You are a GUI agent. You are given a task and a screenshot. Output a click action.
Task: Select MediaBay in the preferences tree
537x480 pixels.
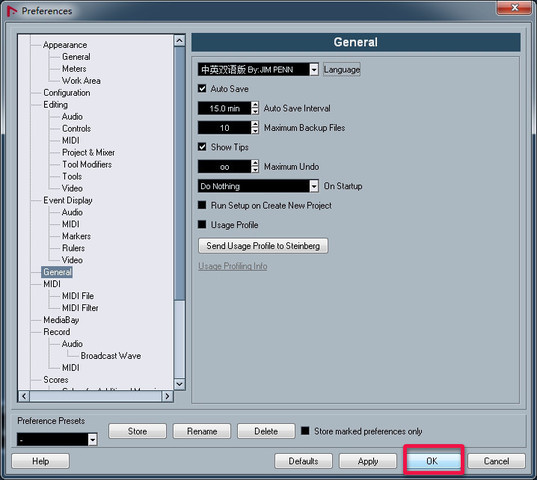pos(61,320)
